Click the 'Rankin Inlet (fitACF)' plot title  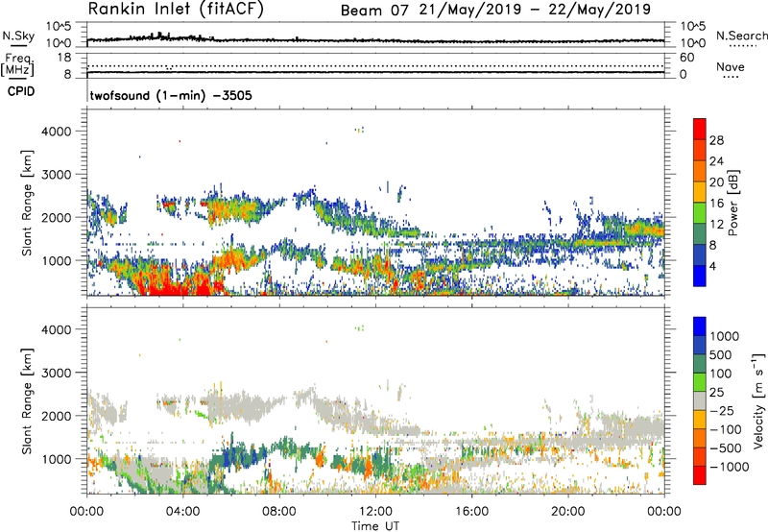click(176, 9)
